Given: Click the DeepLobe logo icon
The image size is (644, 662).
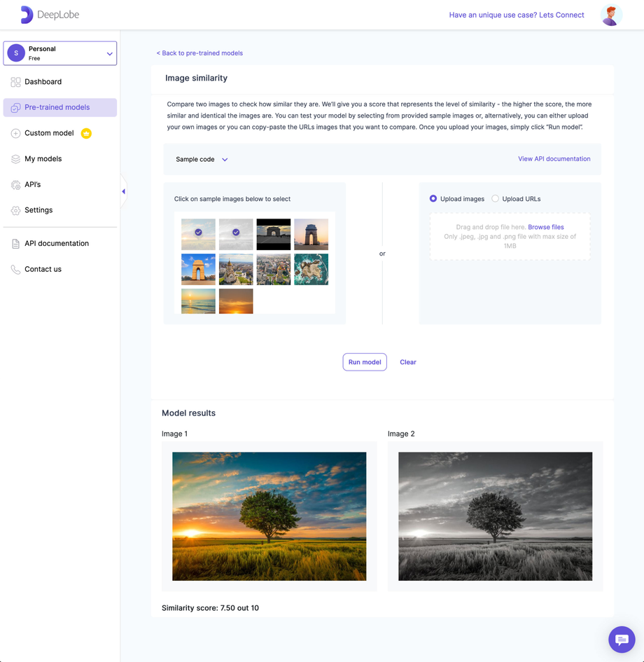Looking at the screenshot, I should point(27,15).
